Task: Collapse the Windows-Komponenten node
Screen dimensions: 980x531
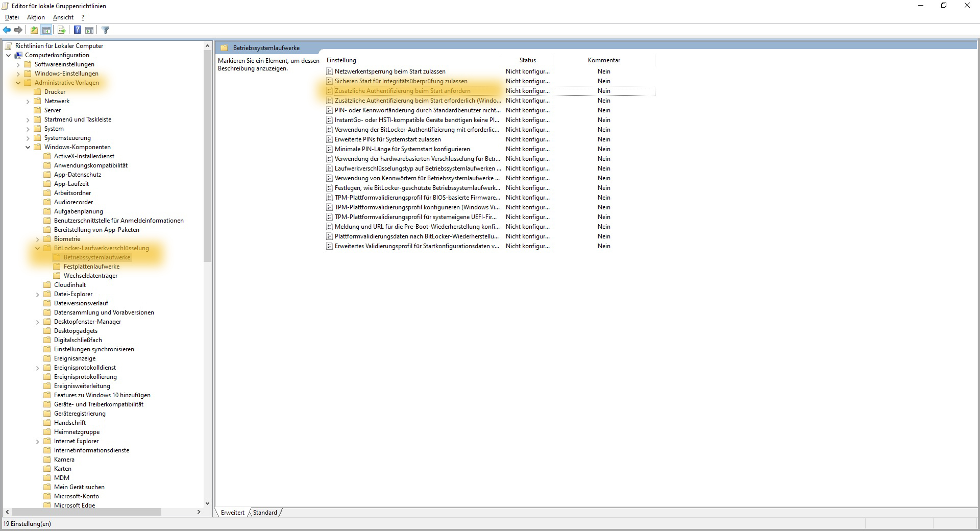Action: 28,147
